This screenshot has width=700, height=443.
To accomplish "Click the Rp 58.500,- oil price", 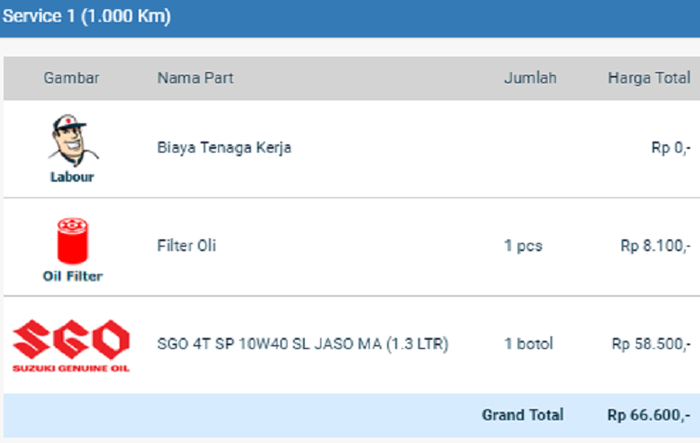I will pyautogui.click(x=651, y=344).
